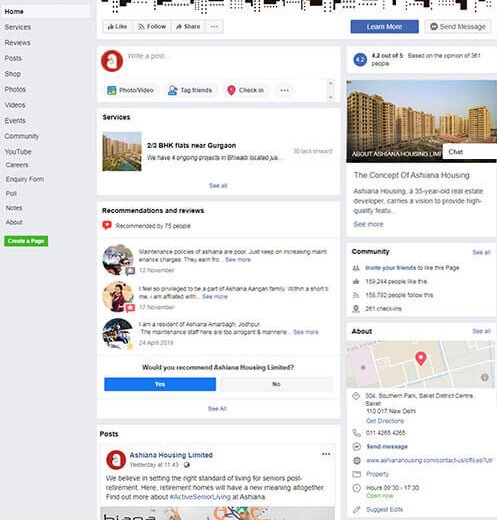This screenshot has width=497, height=520.
Task: Click the green Create a Page button
Action: point(26,241)
